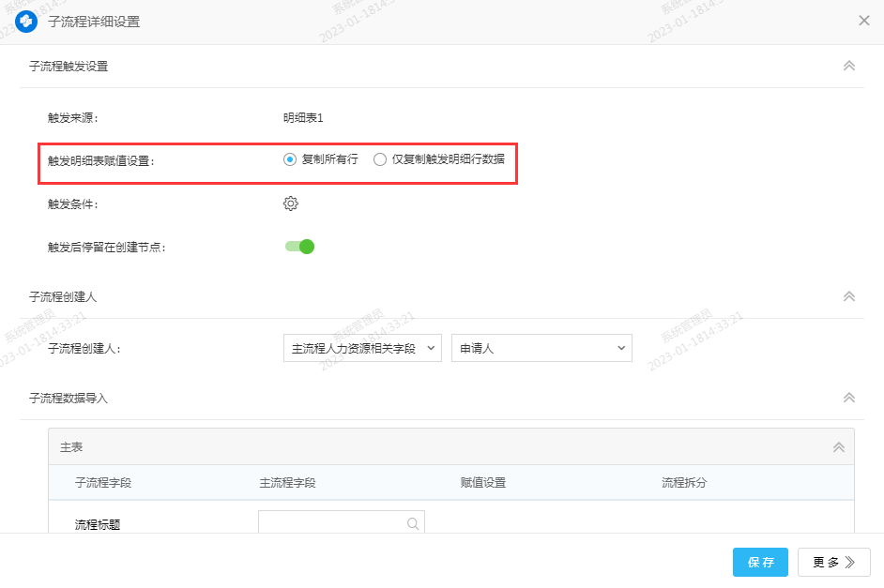The height and width of the screenshot is (588, 884).
Task: Click the 保存 button
Action: (760, 562)
